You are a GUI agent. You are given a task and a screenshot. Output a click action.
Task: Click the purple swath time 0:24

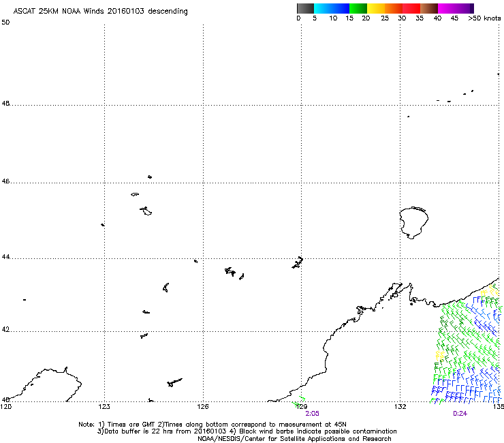click(x=460, y=414)
